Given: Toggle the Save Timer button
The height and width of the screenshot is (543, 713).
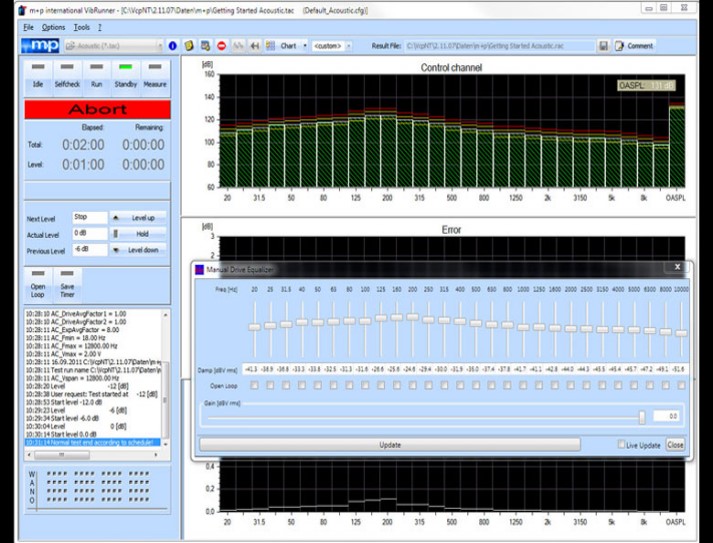Looking at the screenshot, I should pyautogui.click(x=67, y=285).
